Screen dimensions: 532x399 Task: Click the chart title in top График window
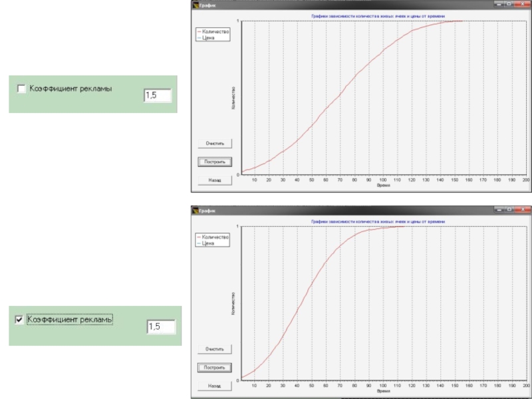[378, 16]
